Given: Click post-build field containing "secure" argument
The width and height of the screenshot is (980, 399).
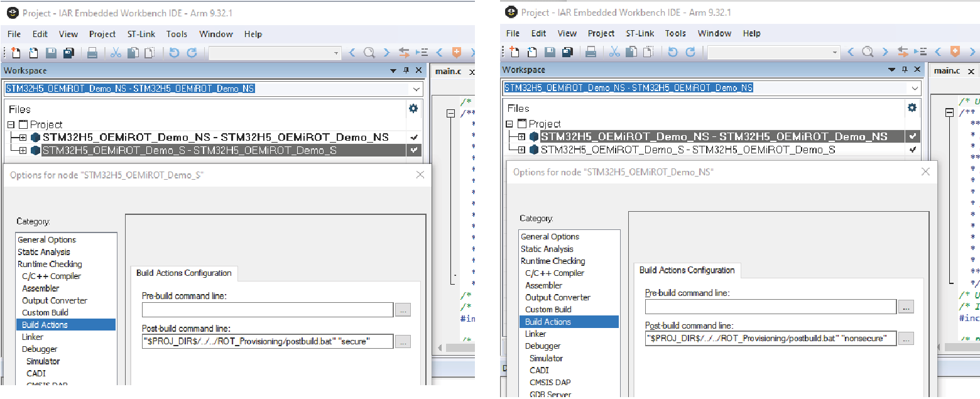Looking at the screenshot, I should click(268, 342).
